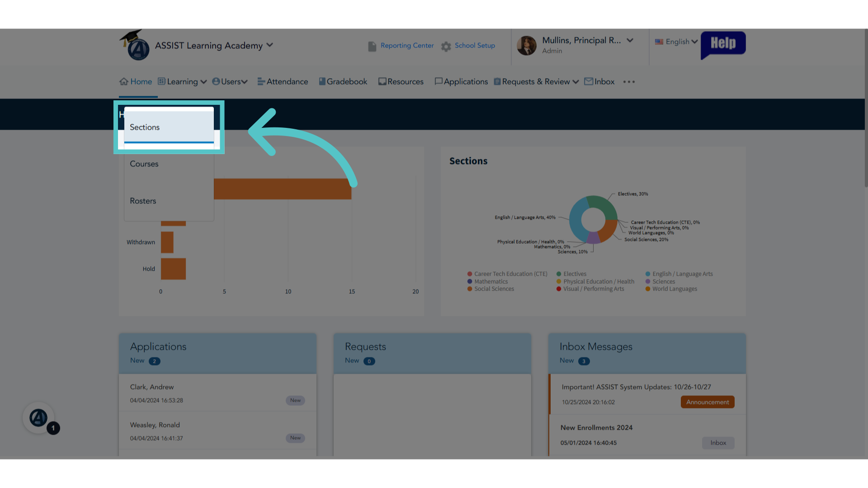Open Inbox envelope icon in navigation
868x488 pixels.
pos(589,81)
